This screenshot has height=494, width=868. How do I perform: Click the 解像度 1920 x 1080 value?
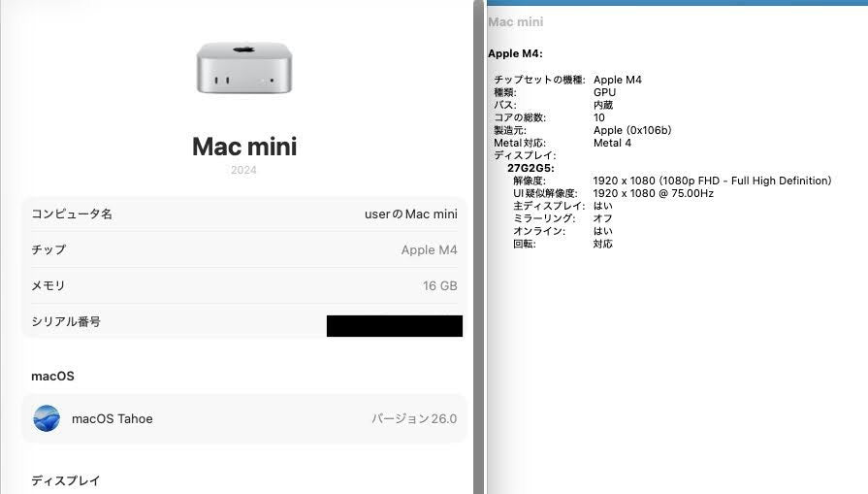(x=712, y=181)
